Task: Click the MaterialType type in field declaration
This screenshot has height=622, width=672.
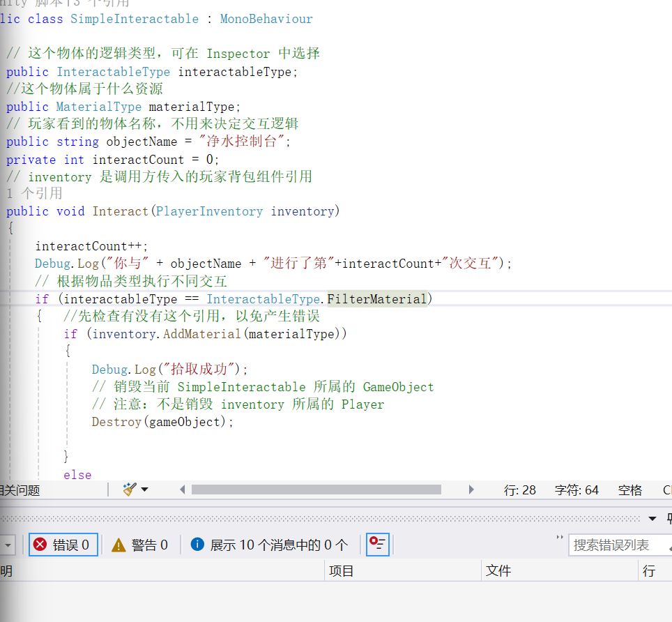Action: tap(98, 106)
